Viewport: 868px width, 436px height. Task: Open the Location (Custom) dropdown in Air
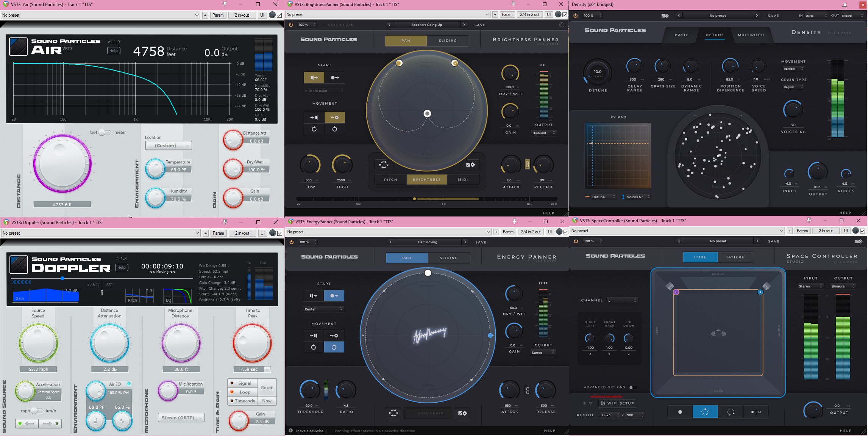[168, 146]
